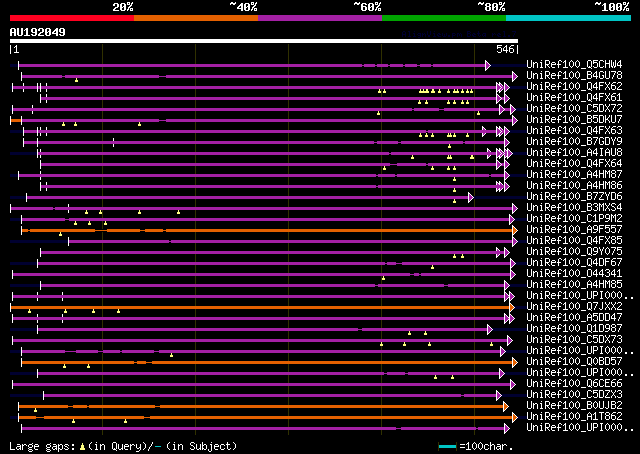Click the yellow gap marker below Q4DF67 bar

click(432, 267)
